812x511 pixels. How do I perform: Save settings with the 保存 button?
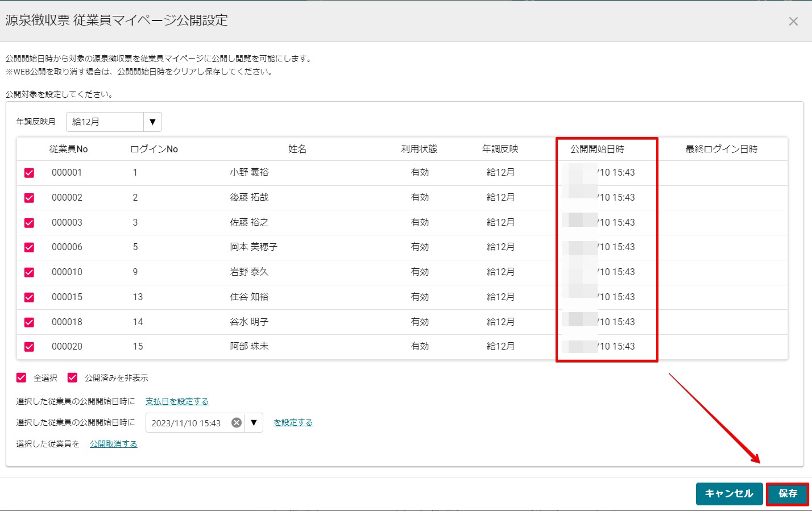tap(788, 493)
